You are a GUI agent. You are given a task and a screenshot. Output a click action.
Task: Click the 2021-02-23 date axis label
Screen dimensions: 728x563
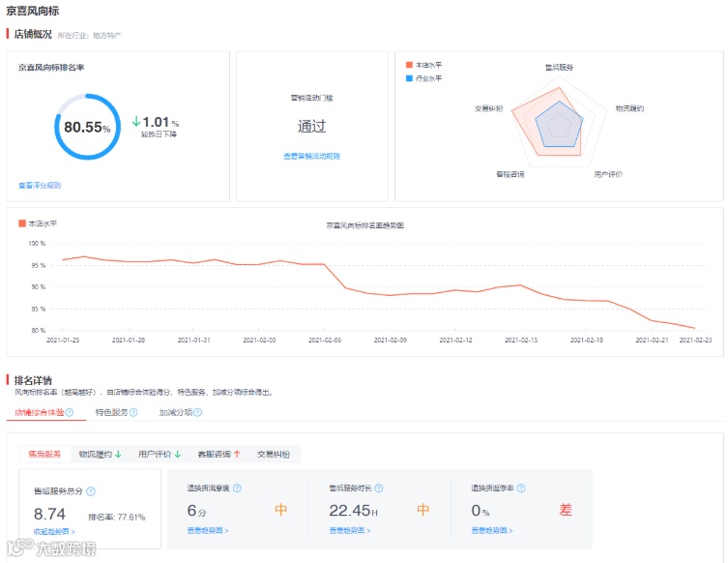(x=695, y=341)
